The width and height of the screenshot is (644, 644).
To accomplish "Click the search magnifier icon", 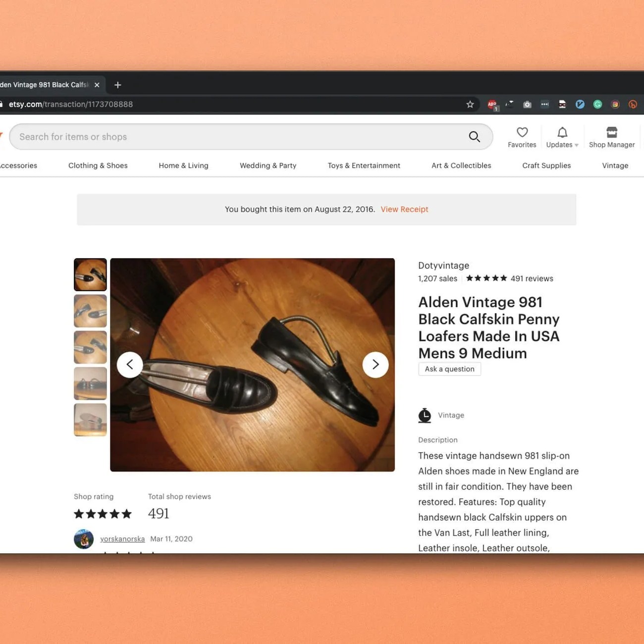I will pos(474,137).
